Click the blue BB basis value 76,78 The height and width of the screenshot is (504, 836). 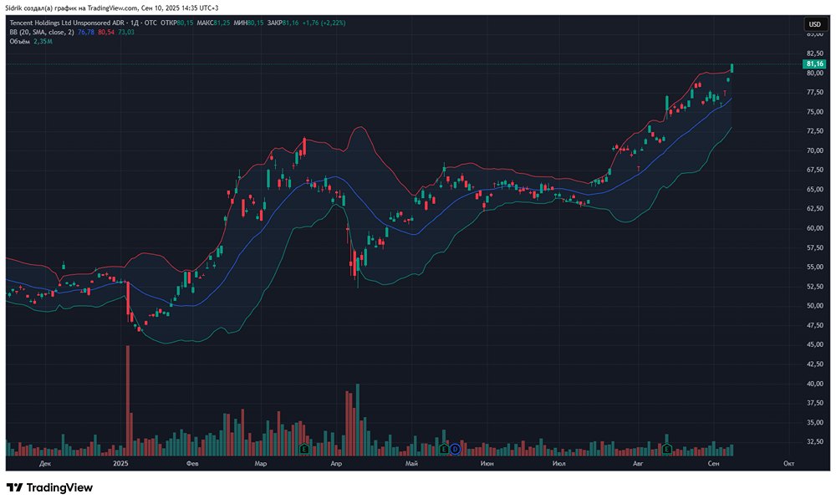click(86, 32)
